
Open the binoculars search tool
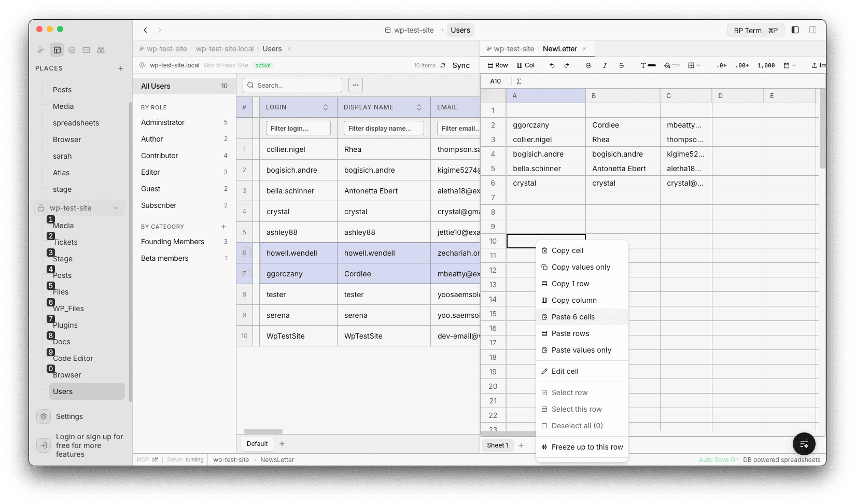(101, 50)
